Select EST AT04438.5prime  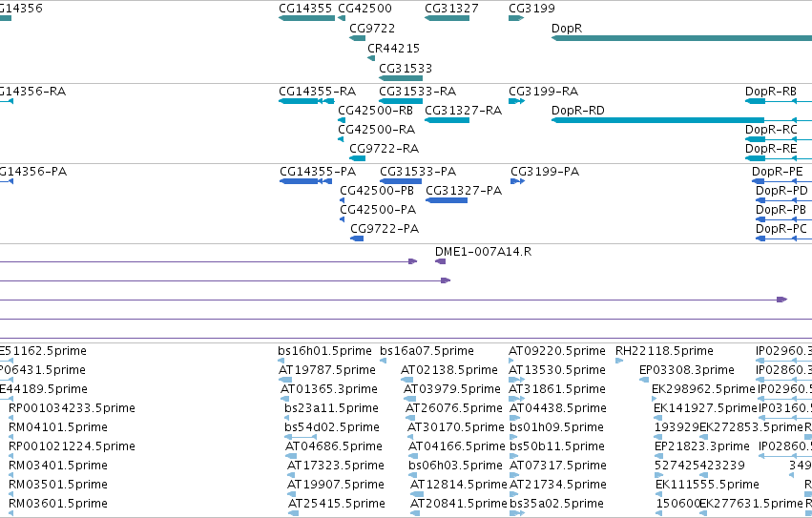[516, 418]
